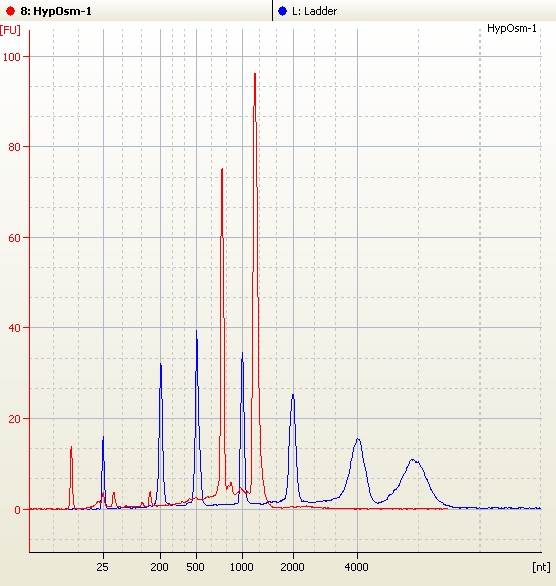Click the blue Ladder legend dot
The height and width of the screenshot is (586, 556).
(x=282, y=11)
